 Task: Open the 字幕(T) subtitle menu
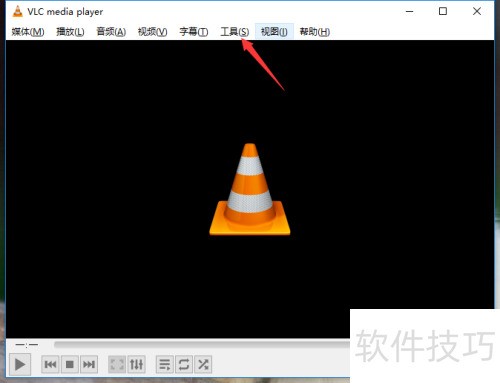pos(194,32)
